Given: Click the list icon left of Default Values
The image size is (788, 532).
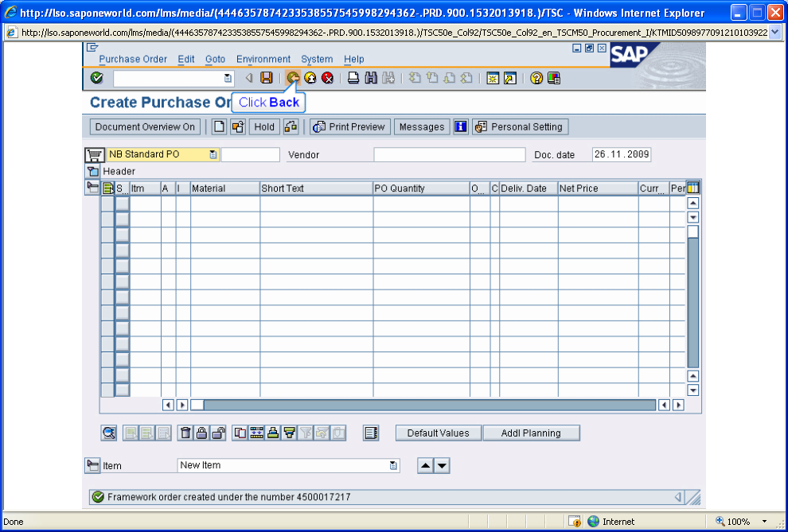Looking at the screenshot, I should point(371,433).
